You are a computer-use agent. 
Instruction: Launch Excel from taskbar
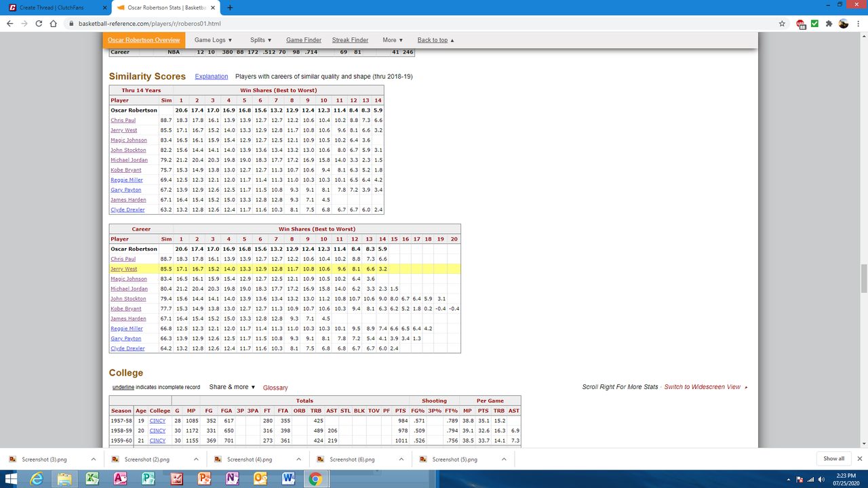click(92, 479)
